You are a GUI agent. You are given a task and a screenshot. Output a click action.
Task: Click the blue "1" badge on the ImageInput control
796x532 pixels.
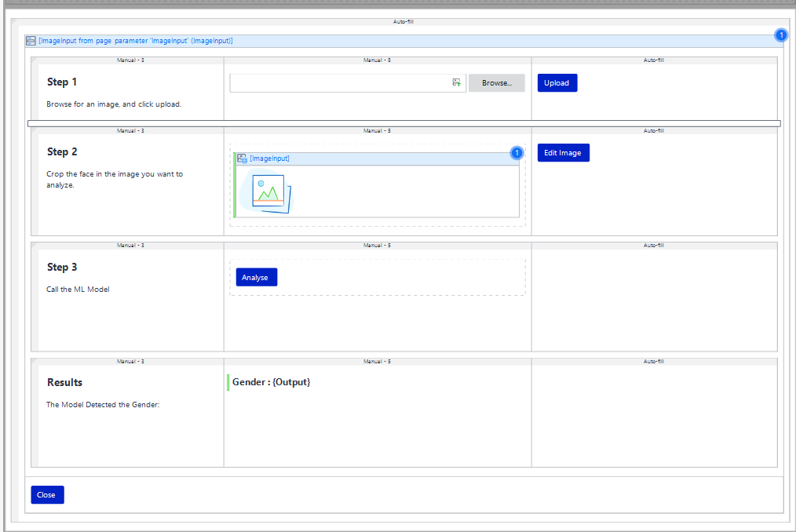(517, 152)
